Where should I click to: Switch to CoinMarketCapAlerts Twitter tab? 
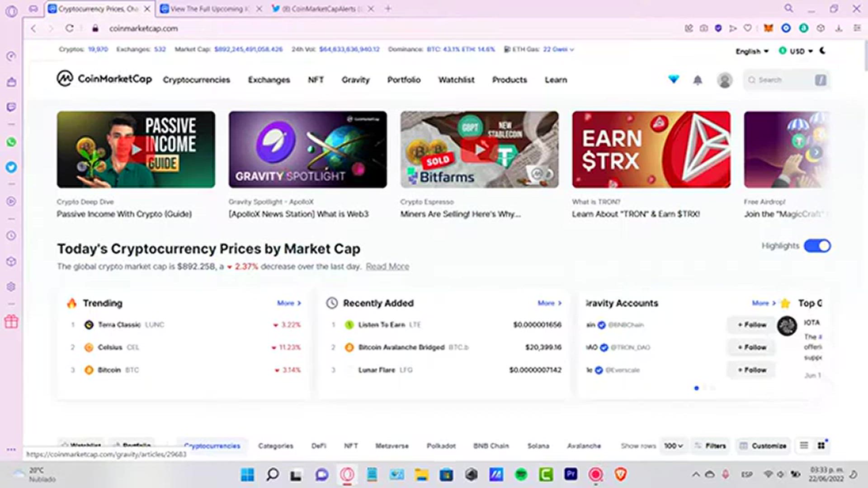pos(323,9)
